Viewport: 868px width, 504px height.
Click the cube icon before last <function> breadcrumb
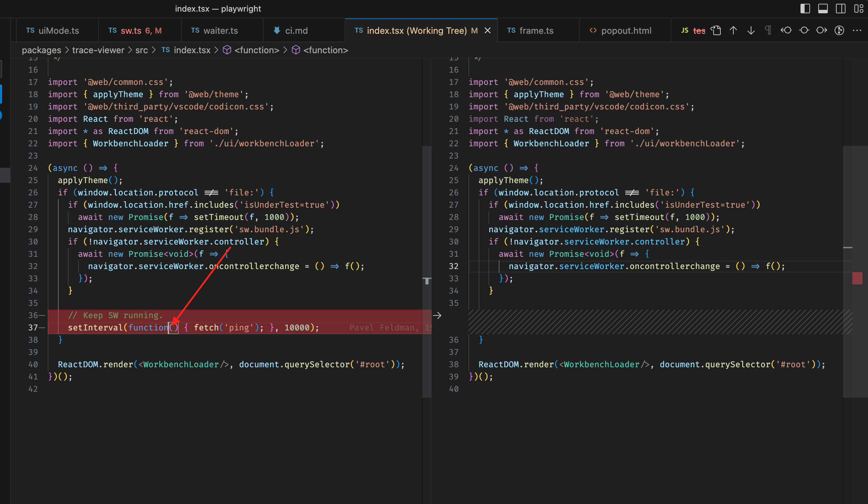tap(296, 50)
